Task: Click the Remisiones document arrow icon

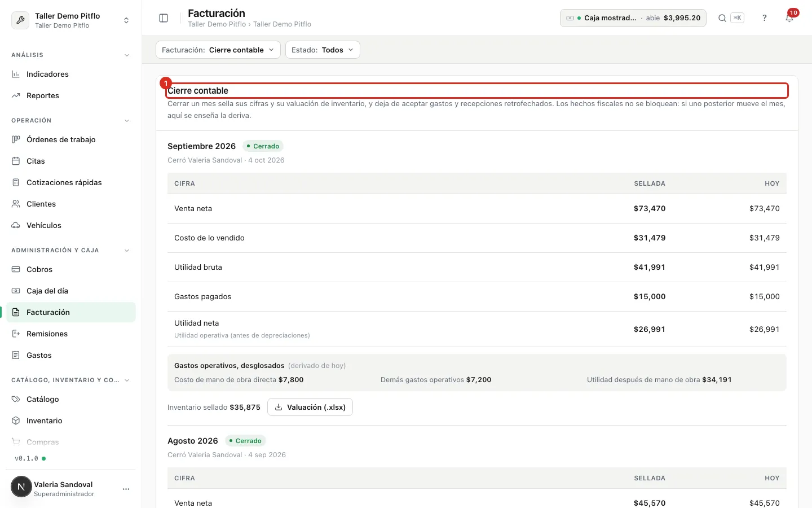Action: (x=16, y=334)
